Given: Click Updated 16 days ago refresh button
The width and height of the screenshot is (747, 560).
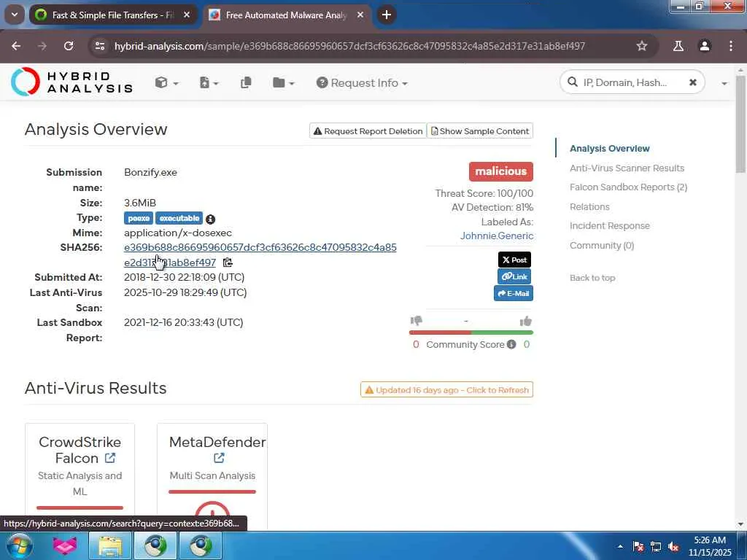Looking at the screenshot, I should click(446, 390).
